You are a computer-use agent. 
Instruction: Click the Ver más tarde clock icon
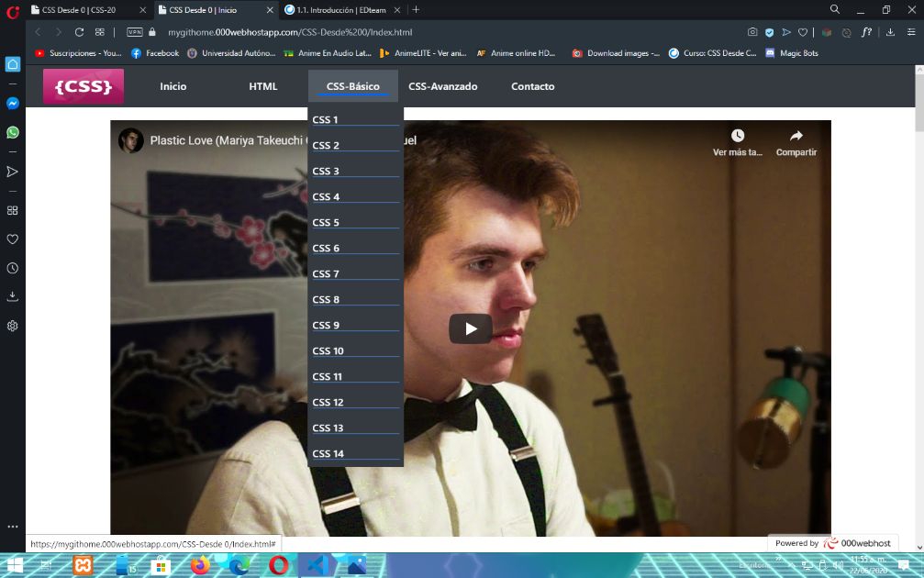click(738, 136)
